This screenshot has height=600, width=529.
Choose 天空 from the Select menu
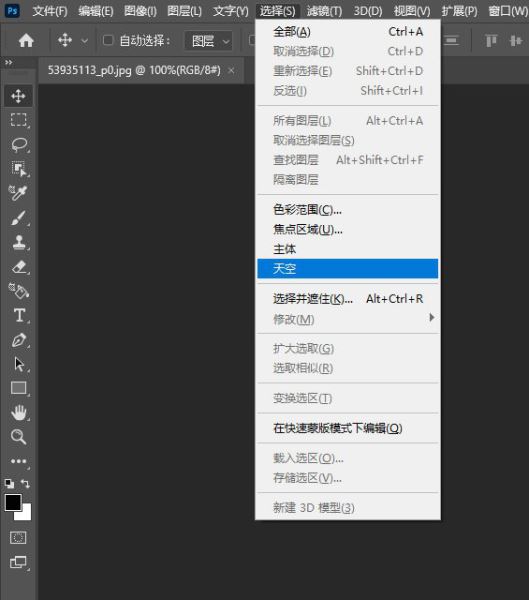pyautogui.click(x=348, y=269)
